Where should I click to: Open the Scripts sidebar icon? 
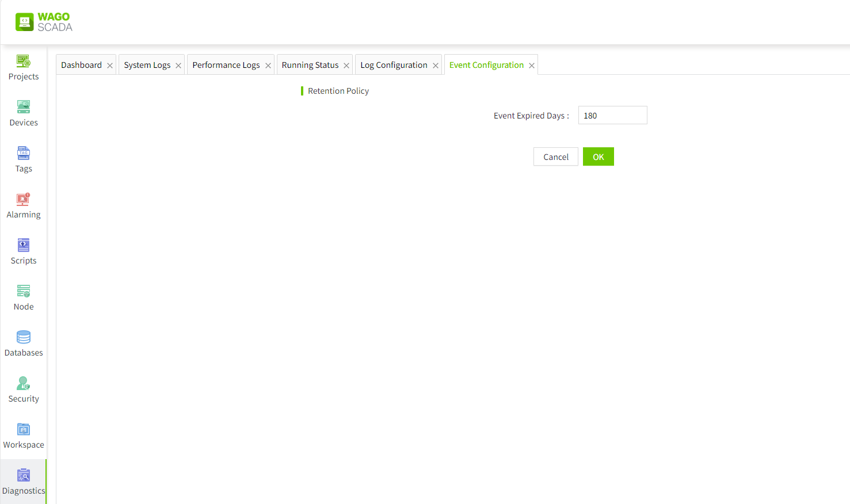(24, 245)
